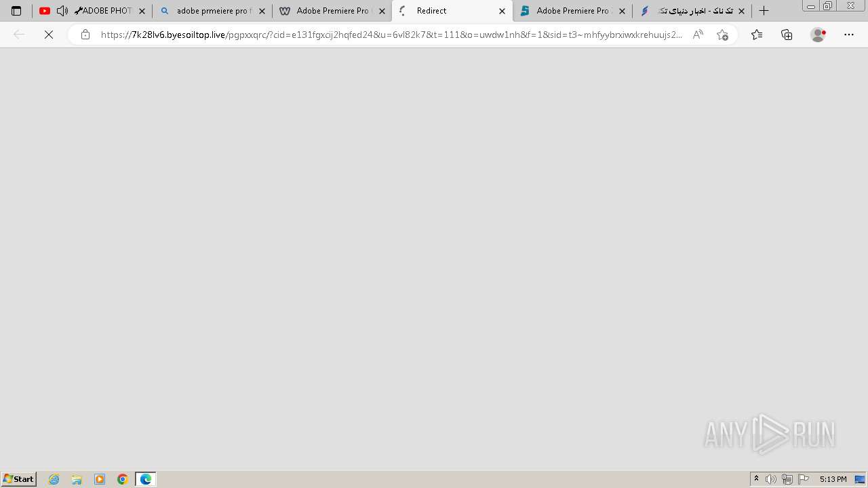Click the 5:13 PM system clock
Screen dimensions: 868x488
tap(833, 479)
